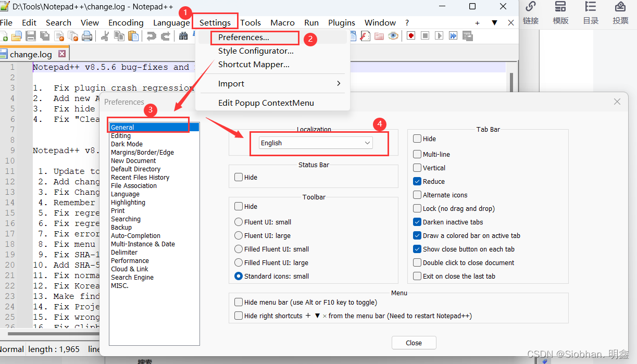Click the Save toolbar icon
This screenshot has height=364, width=637.
tap(31, 36)
